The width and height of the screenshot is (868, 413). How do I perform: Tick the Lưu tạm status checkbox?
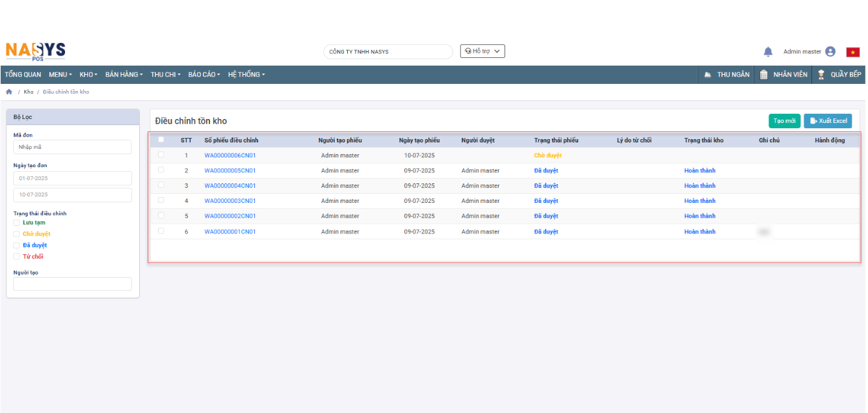(17, 222)
